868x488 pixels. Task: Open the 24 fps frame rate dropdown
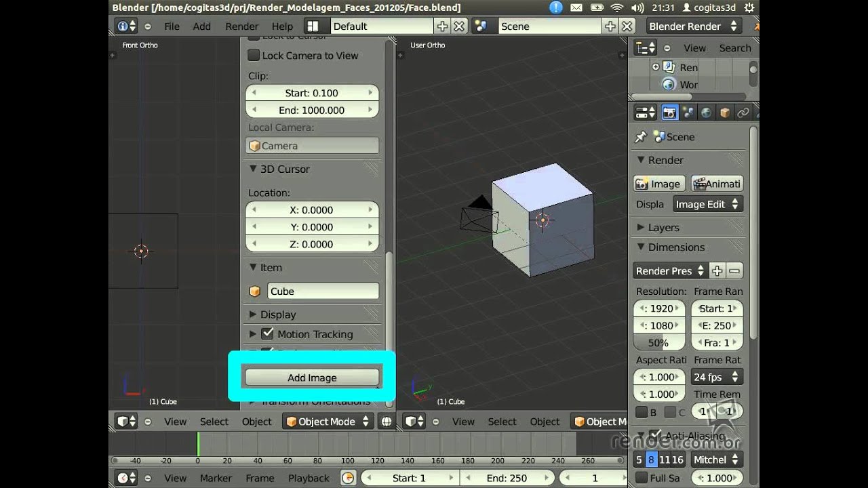tap(716, 377)
